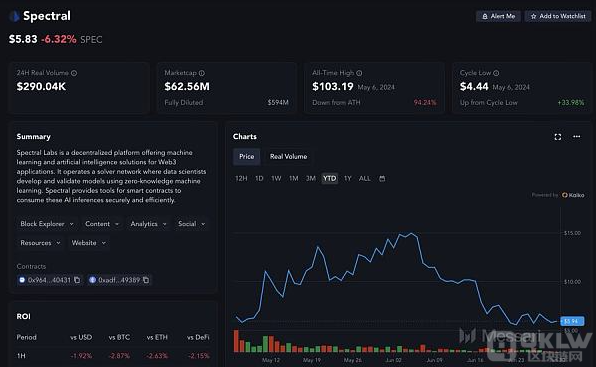Click the 24H Real Volume info icon

74,73
